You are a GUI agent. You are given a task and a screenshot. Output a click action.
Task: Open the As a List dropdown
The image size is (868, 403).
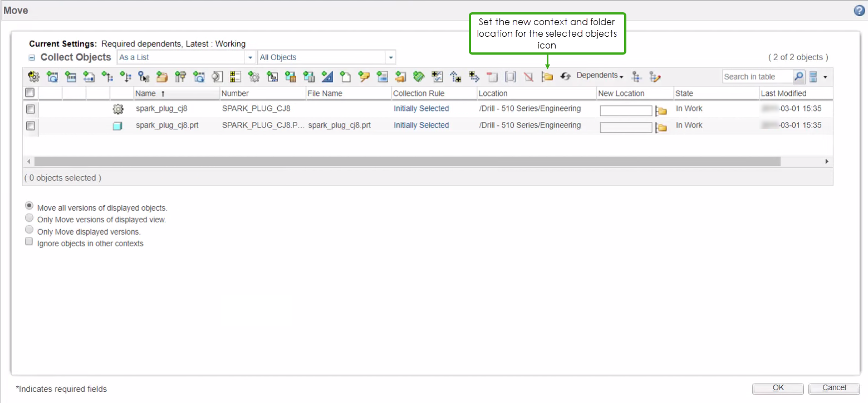tap(250, 57)
